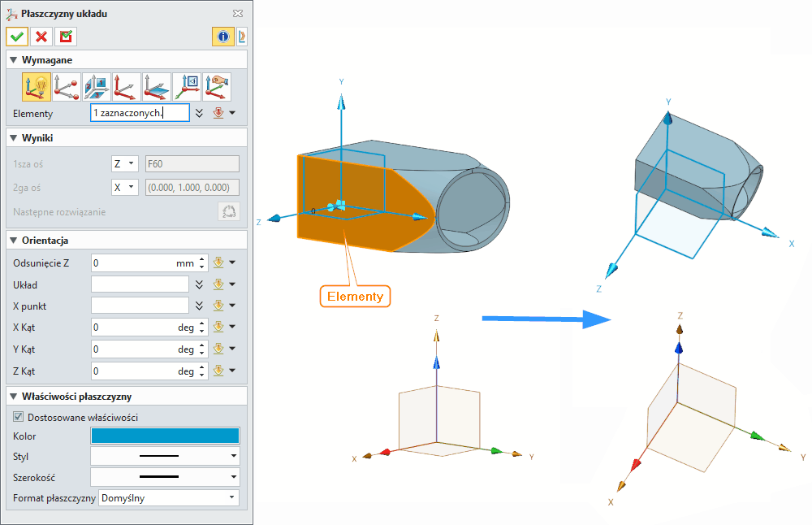Viewport: 812px width, 525px height.
Task: Select the plane-based coordinate method icon
Action: (x=157, y=87)
